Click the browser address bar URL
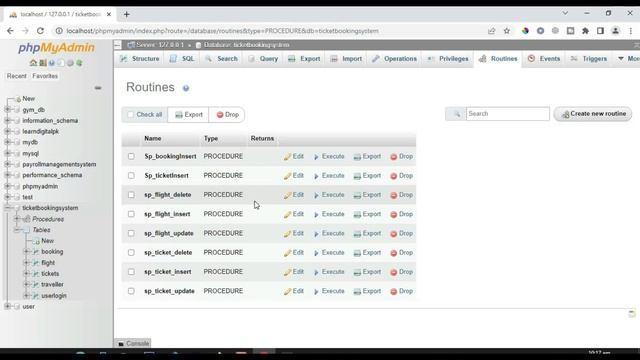The width and height of the screenshot is (640, 360). click(222, 31)
